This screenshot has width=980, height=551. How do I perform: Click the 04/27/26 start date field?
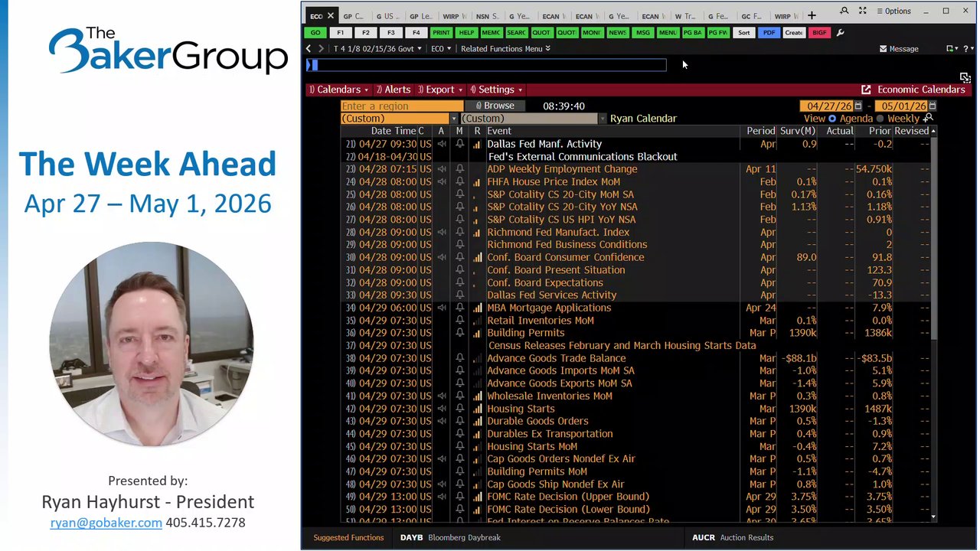tap(827, 106)
